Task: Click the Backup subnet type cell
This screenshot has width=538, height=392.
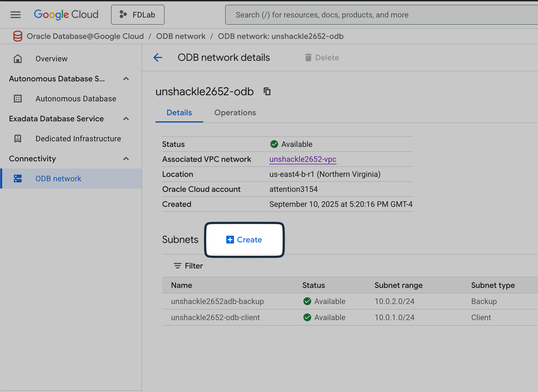Action: 484,301
